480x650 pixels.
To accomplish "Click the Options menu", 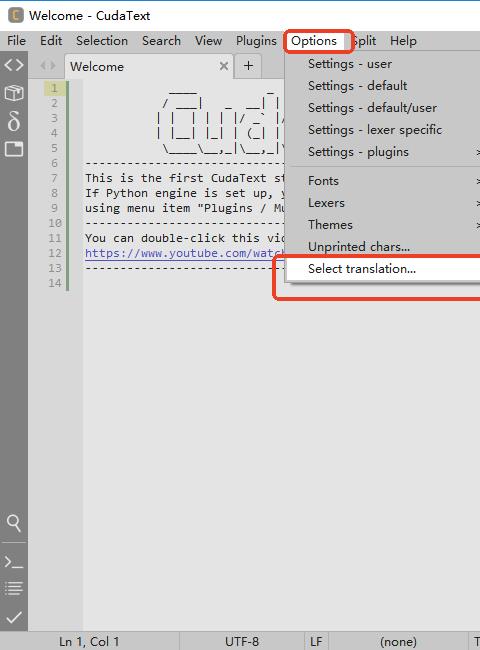I will (x=314, y=41).
